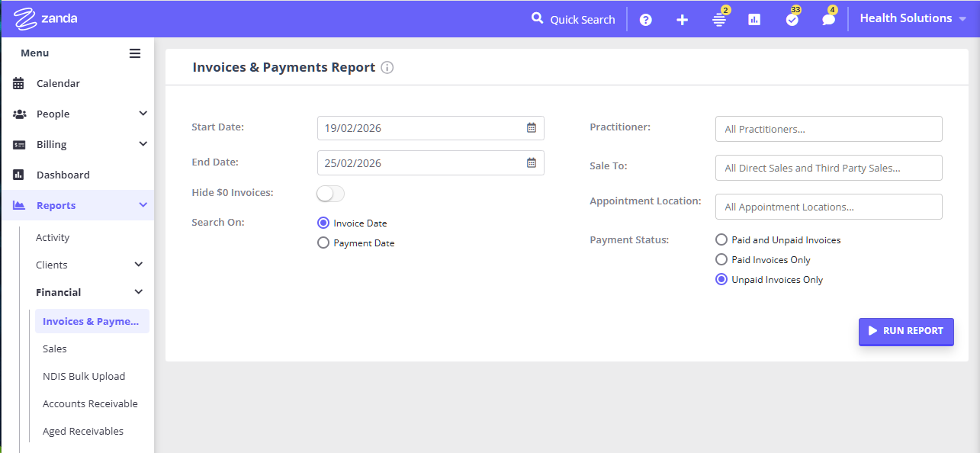Click the plus add-new icon
Viewport: 980px width, 453px height.
click(x=682, y=20)
